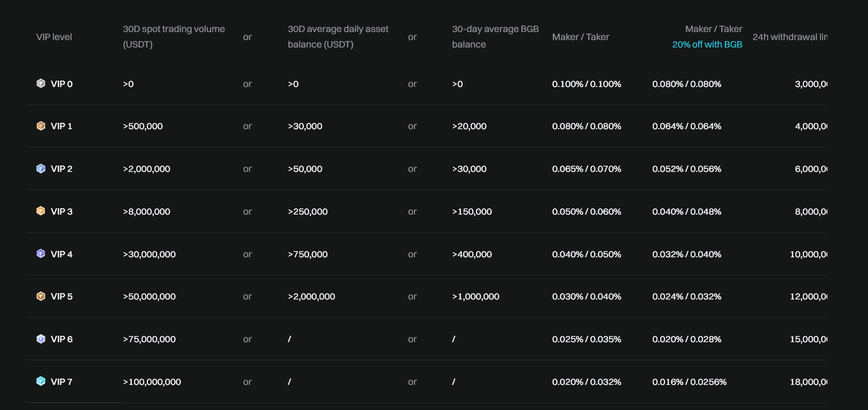Select the VIP level column header
Viewport: 868px width, 410px height.
[x=54, y=37]
